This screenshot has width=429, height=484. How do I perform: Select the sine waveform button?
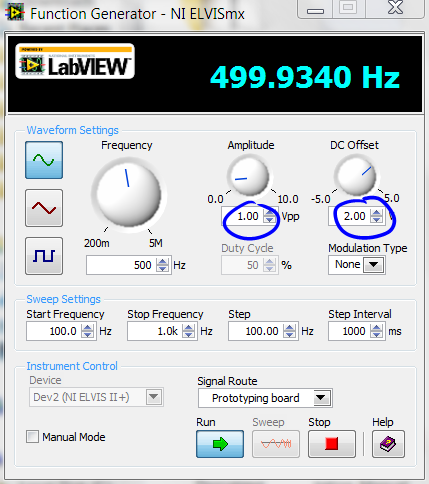click(44, 160)
